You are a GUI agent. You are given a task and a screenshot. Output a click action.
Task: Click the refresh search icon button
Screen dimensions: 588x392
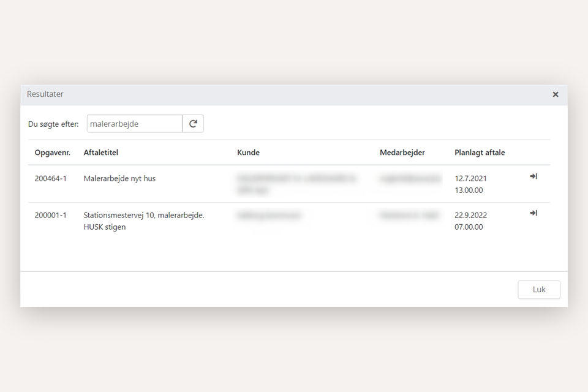pos(193,124)
